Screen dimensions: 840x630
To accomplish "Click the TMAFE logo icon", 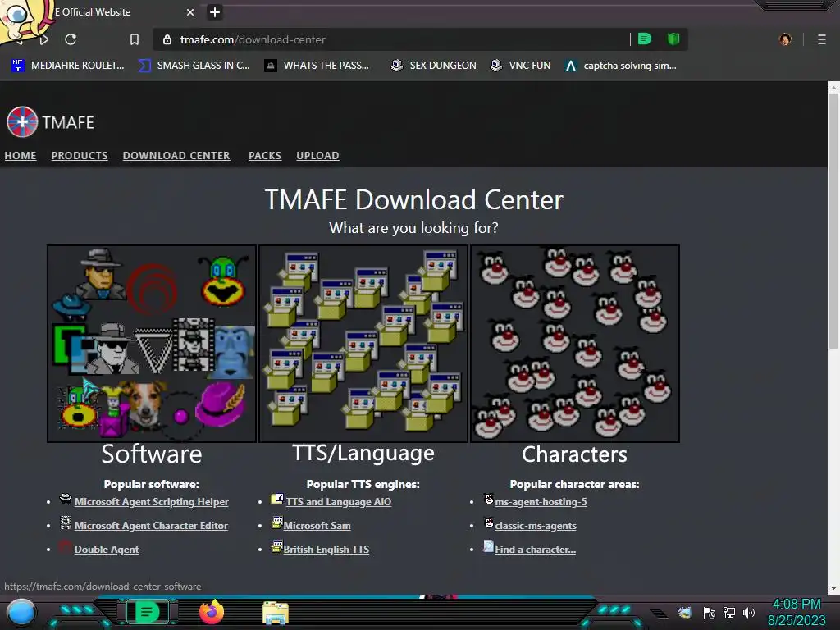I will pos(22,121).
